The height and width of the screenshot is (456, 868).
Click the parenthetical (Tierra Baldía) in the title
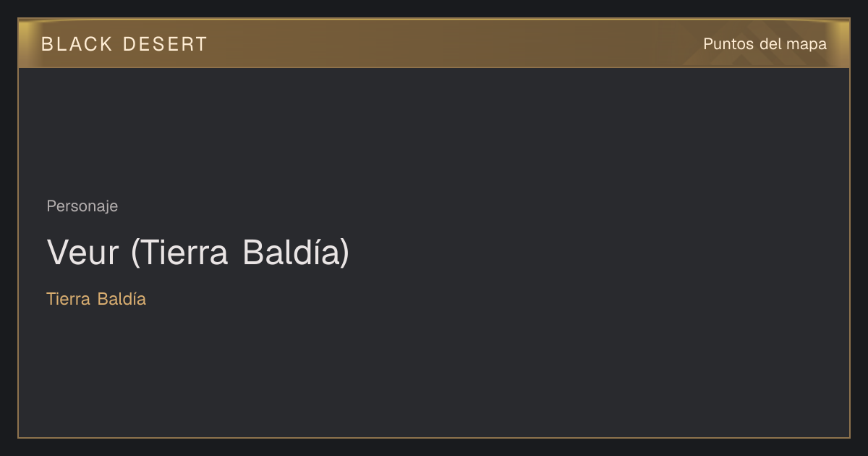coord(240,253)
